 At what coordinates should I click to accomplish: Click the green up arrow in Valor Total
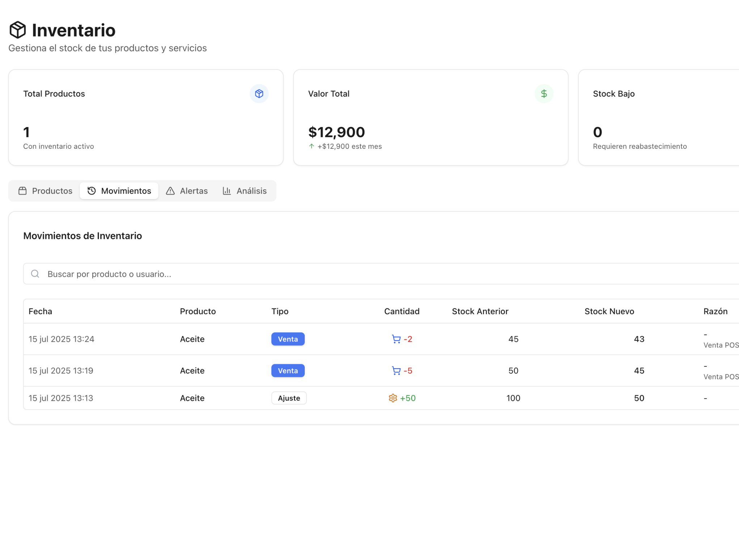(x=311, y=146)
